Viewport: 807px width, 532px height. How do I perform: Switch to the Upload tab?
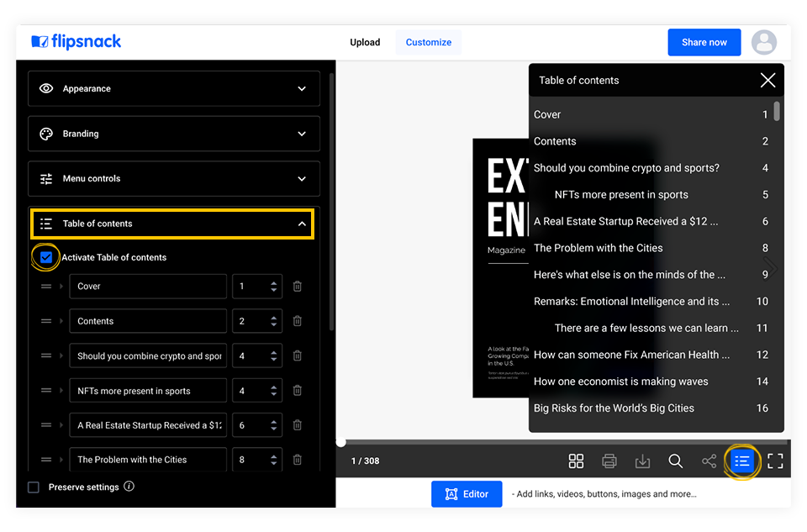(365, 42)
